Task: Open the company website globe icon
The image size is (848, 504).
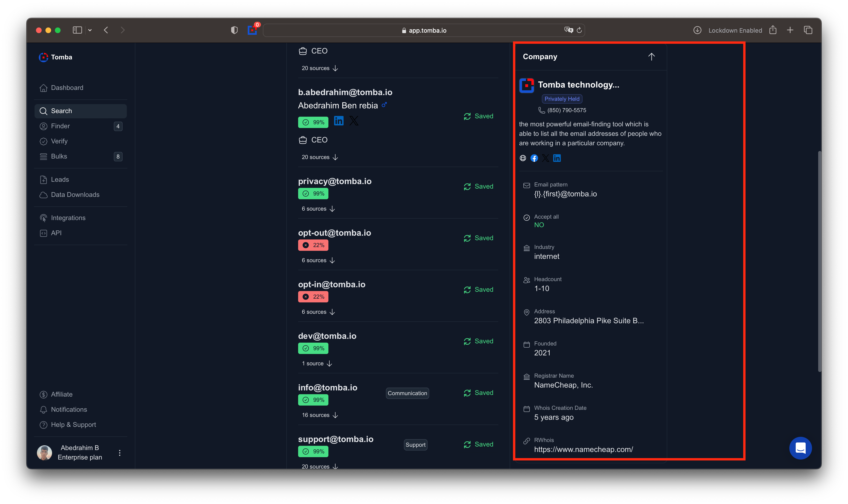Action: point(523,158)
